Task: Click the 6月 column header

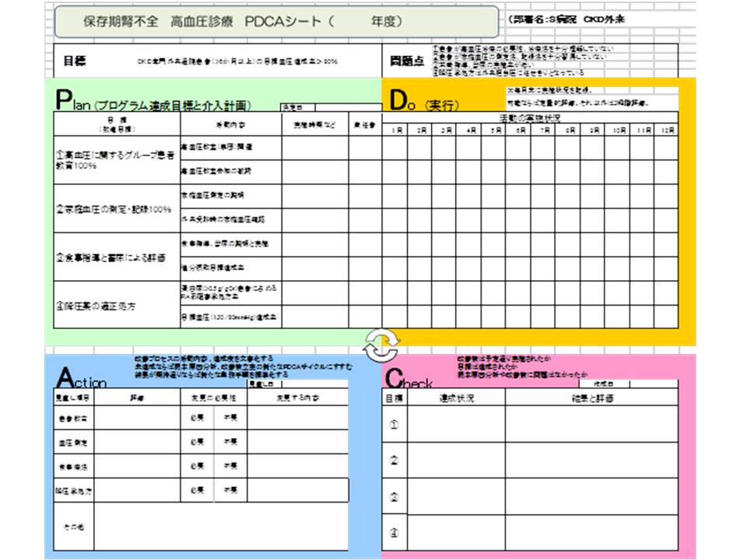Action: (520, 131)
